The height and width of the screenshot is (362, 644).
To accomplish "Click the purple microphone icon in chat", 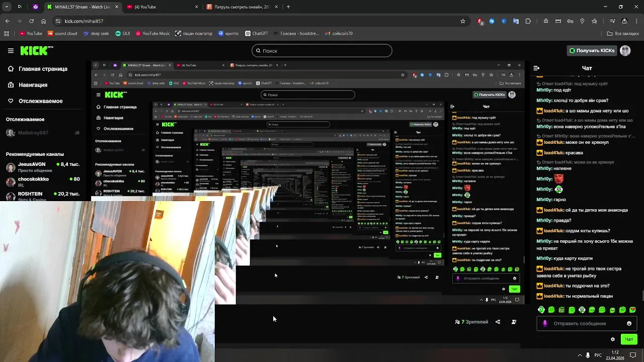I will (x=545, y=323).
